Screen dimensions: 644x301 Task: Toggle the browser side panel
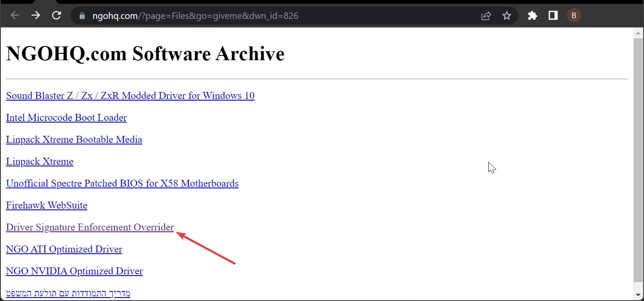pos(553,16)
